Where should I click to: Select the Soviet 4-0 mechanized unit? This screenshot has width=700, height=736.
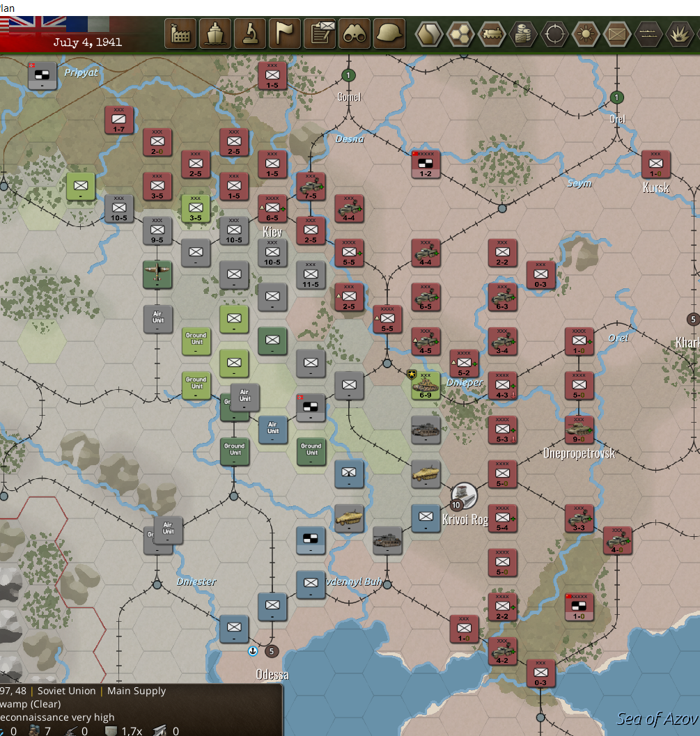617,540
